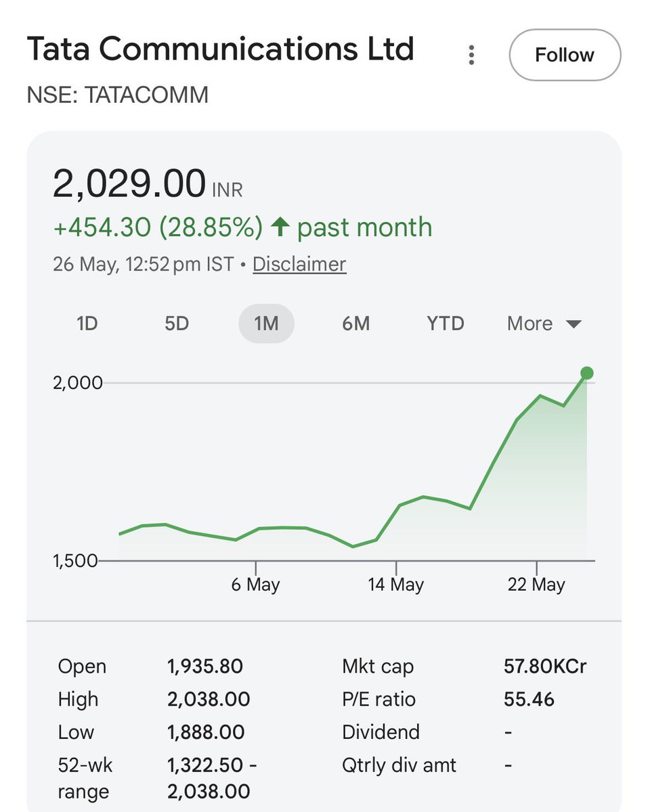Click the 6 May axis marker

(256, 584)
